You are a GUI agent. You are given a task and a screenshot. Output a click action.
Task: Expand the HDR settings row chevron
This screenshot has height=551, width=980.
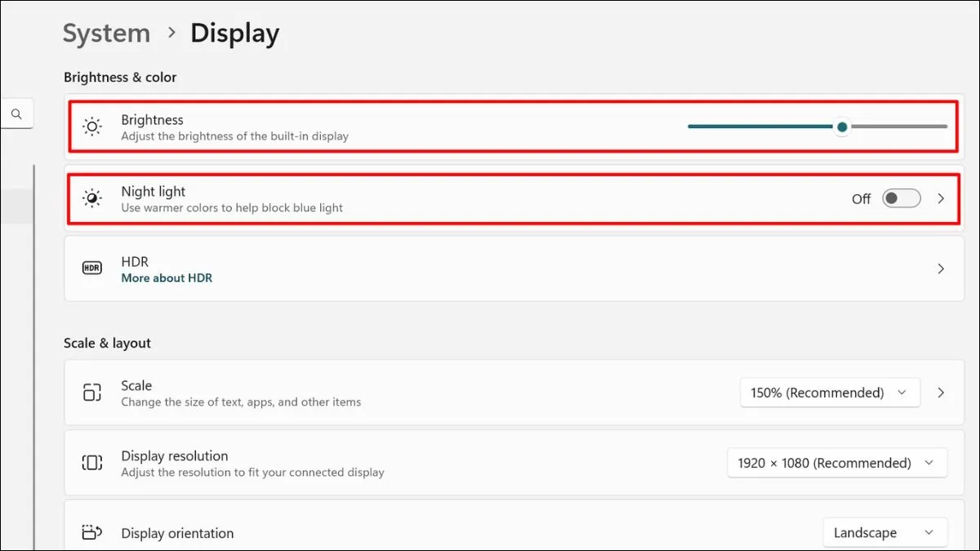[941, 267]
